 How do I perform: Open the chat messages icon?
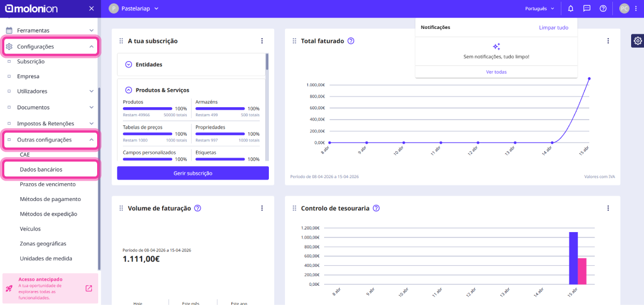[587, 9]
